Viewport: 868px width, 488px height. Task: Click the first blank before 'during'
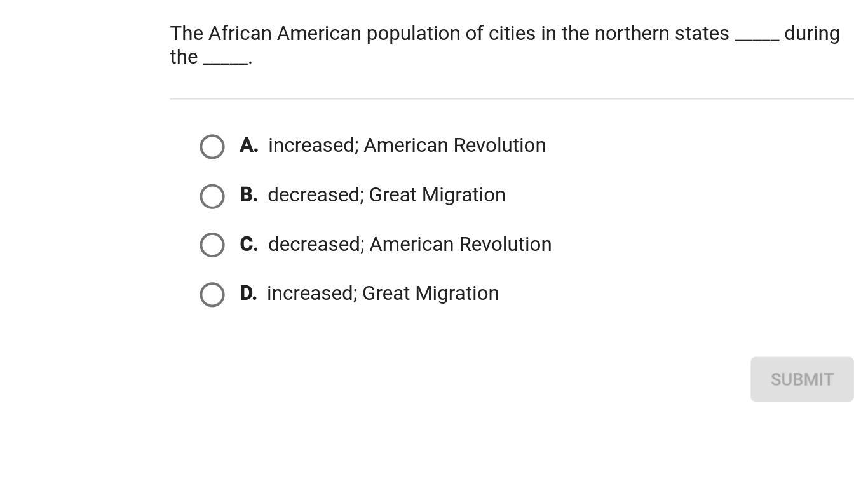pos(757,37)
